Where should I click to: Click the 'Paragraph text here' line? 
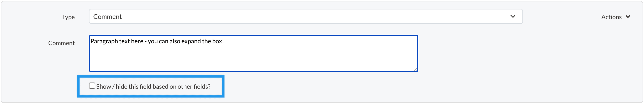point(157,41)
